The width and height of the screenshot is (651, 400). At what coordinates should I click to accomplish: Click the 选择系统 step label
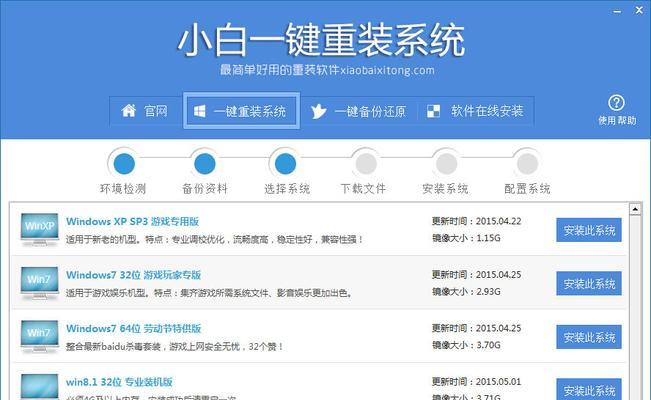tap(287, 189)
